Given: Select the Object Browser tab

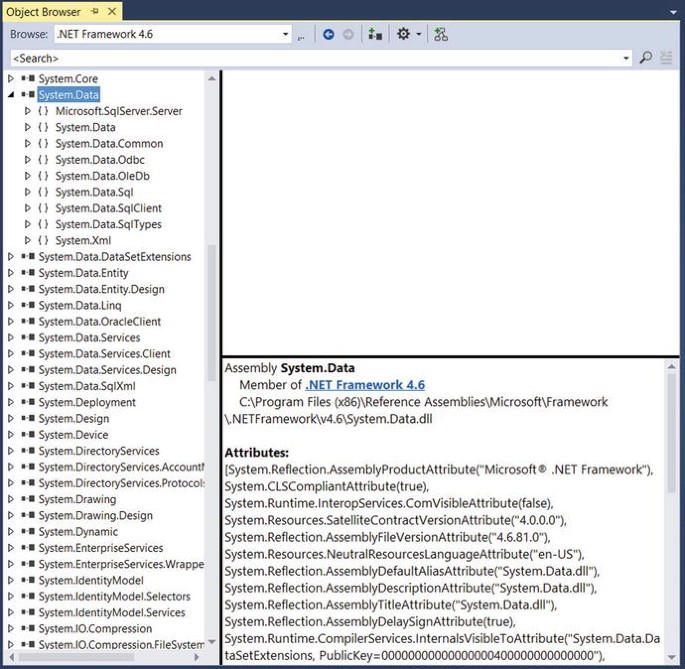Looking at the screenshot, I should pos(43,11).
